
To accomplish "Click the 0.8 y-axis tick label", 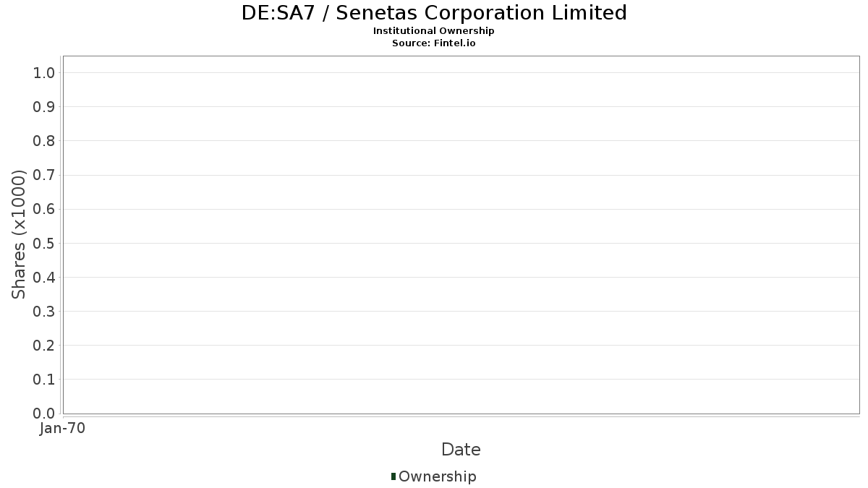I will tap(44, 141).
